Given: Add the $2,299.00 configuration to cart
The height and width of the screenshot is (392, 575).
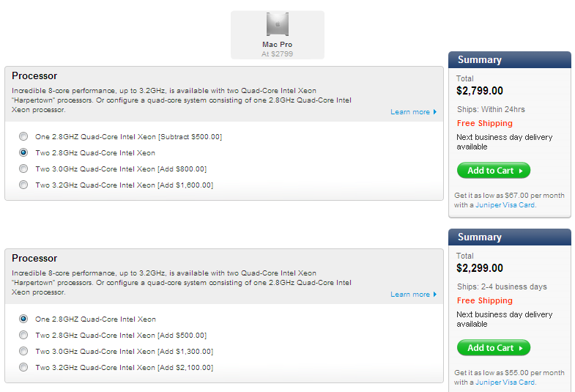Looking at the screenshot, I should click(x=494, y=347).
